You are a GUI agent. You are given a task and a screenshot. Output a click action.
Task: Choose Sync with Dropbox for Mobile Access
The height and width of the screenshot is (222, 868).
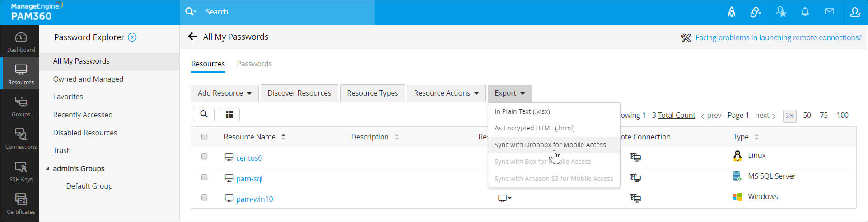coord(550,145)
